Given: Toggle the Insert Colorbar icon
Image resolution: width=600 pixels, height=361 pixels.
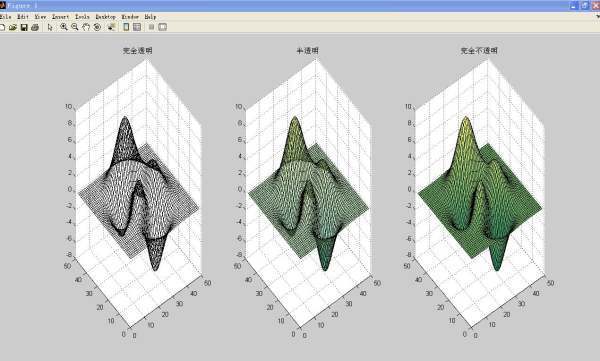Looking at the screenshot, I should (x=126, y=27).
